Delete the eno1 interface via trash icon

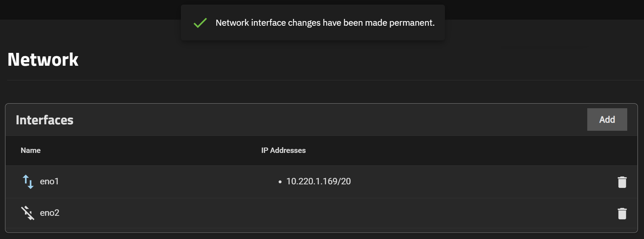coord(622,182)
